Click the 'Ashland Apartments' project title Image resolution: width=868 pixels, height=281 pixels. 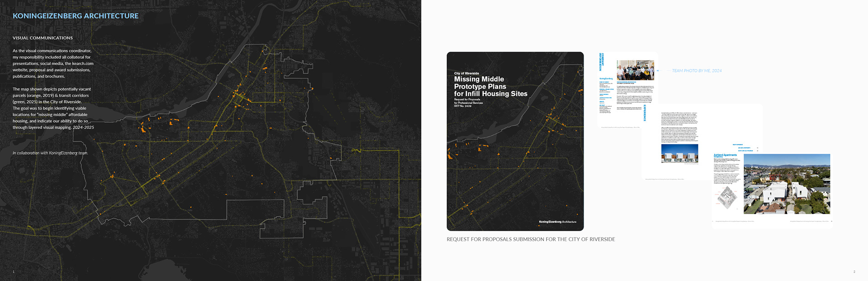pyautogui.click(x=725, y=155)
